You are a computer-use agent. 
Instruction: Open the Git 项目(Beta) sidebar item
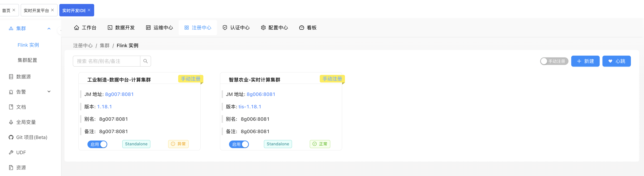point(32,137)
